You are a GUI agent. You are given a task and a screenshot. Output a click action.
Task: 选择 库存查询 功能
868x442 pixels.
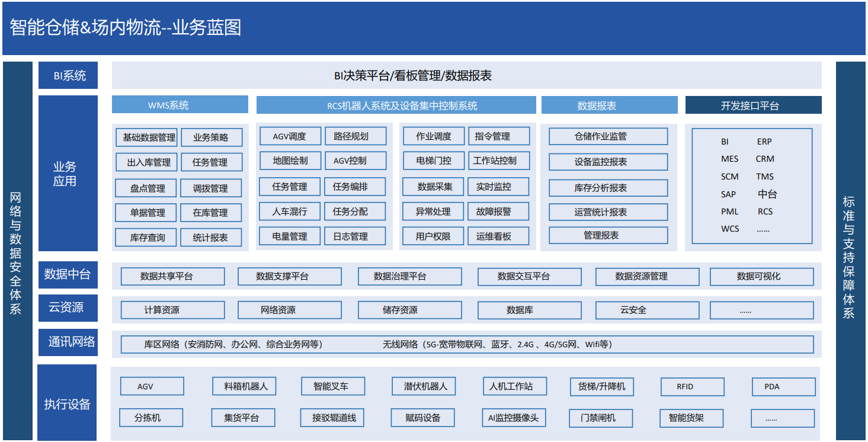pos(146,236)
